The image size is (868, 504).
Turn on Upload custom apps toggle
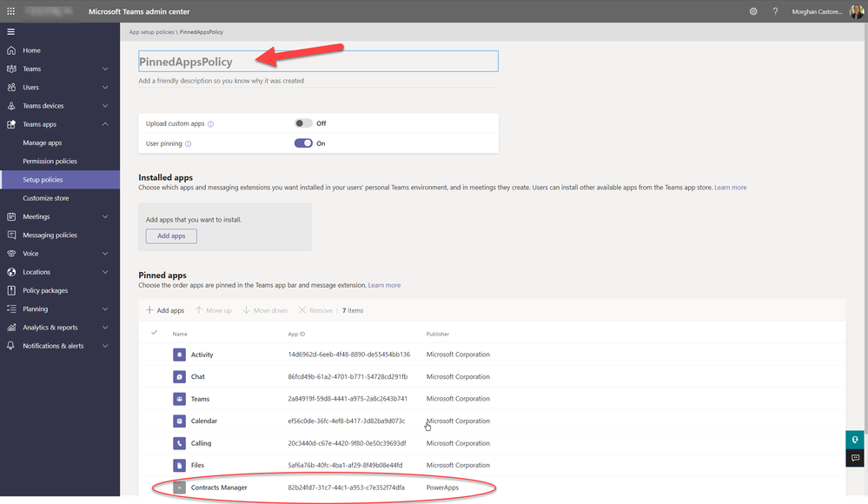(303, 123)
